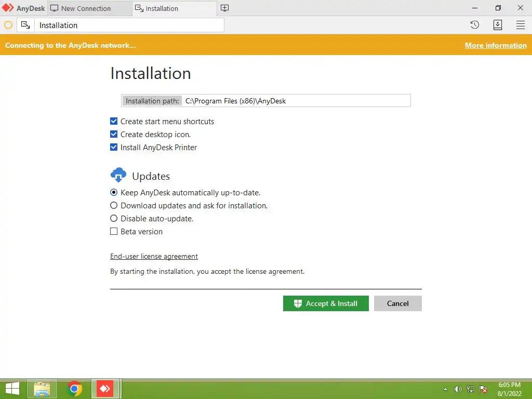The height and width of the screenshot is (399, 532).
Task: Select AnyDesk taskbar icon
Action: 105,389
